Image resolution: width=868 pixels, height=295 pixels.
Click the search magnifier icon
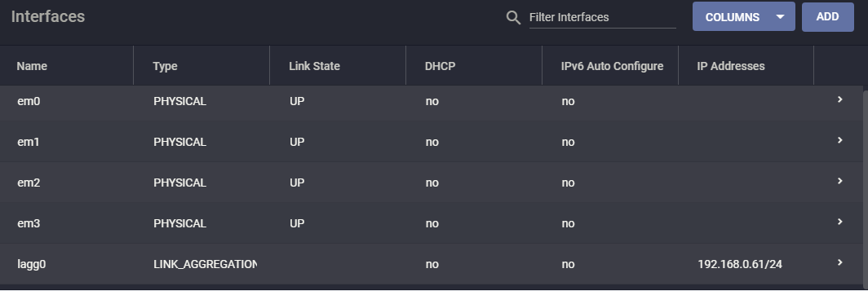(x=513, y=18)
